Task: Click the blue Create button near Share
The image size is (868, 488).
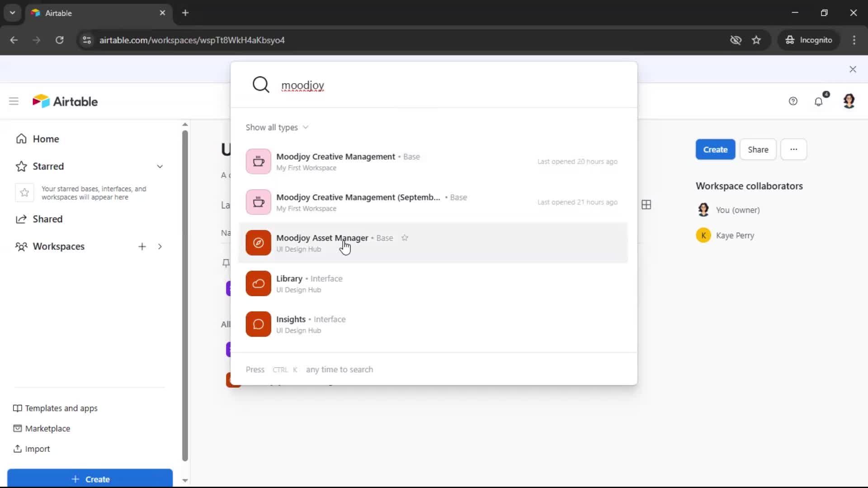Action: coord(715,150)
